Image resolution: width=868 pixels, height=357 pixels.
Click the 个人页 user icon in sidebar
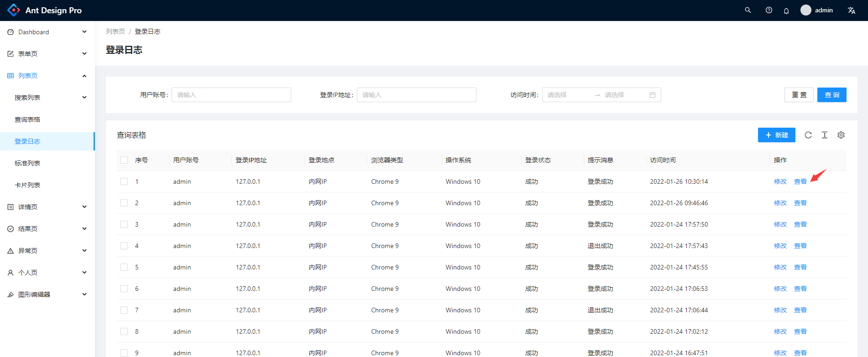click(10, 273)
